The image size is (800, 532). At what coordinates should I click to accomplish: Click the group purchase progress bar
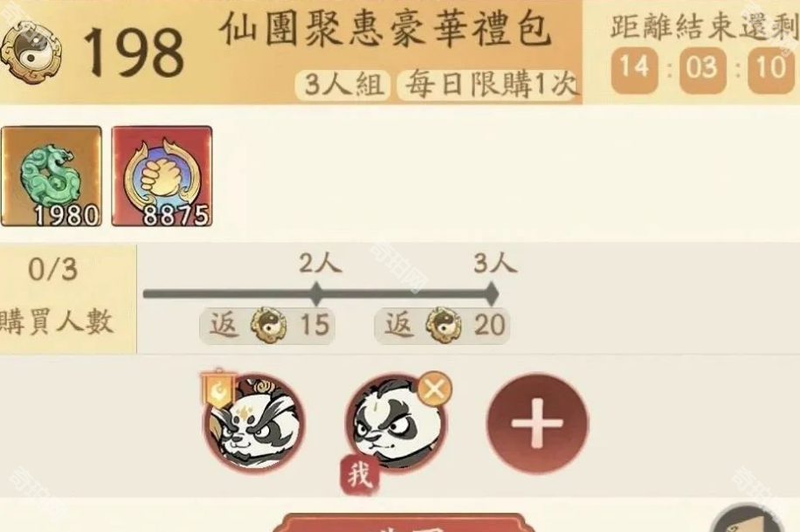pos(321,294)
